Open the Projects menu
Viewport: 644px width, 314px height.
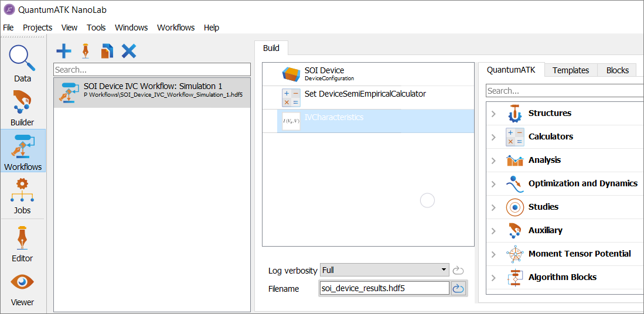38,28
